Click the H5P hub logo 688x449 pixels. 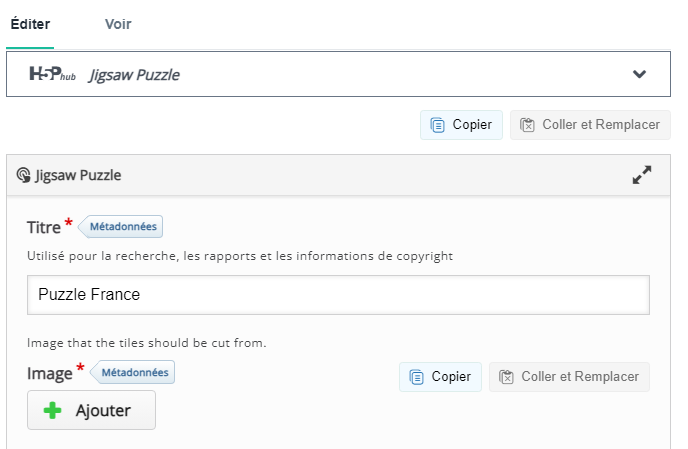click(52, 74)
